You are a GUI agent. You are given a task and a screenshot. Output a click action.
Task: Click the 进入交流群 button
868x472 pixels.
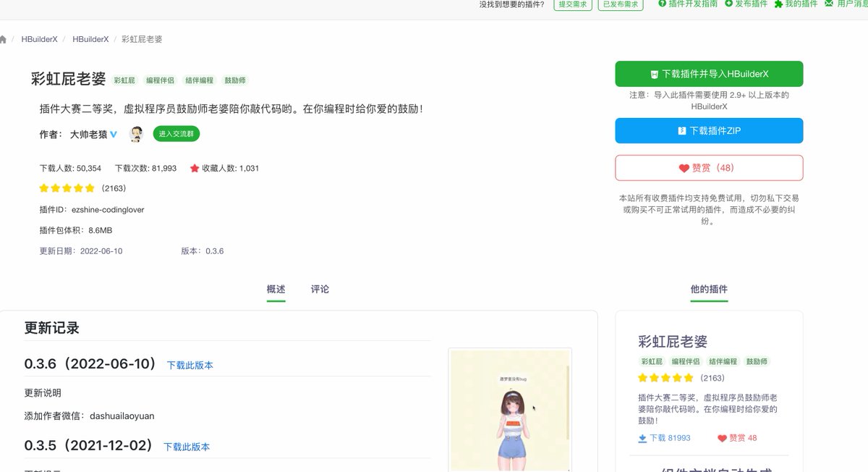(x=176, y=134)
